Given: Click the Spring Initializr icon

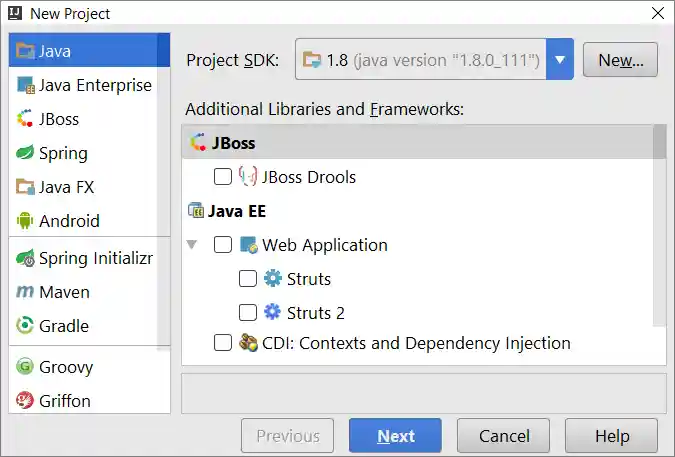Looking at the screenshot, I should tap(25, 258).
